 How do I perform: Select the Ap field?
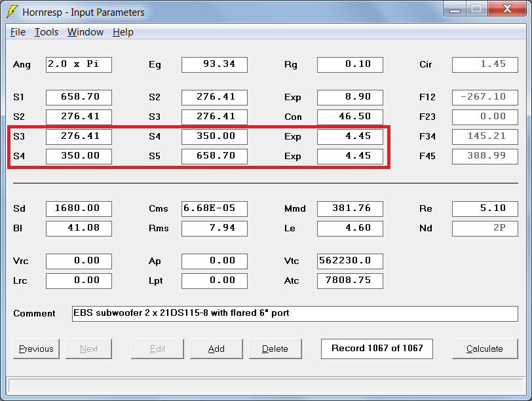[x=214, y=261]
